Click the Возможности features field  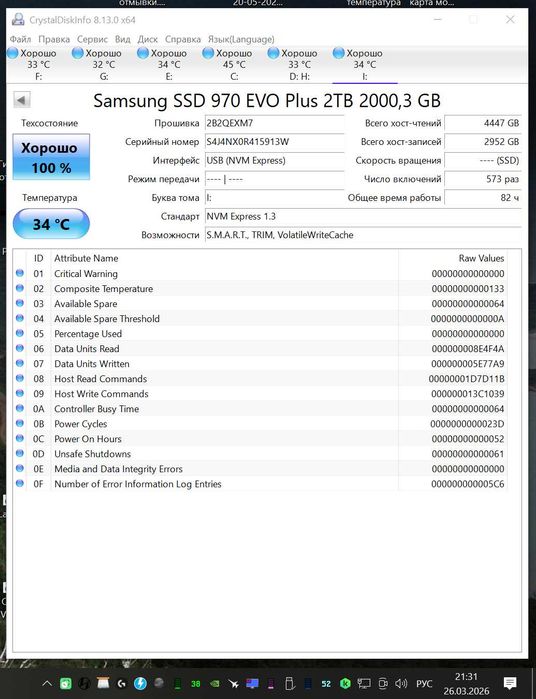363,235
